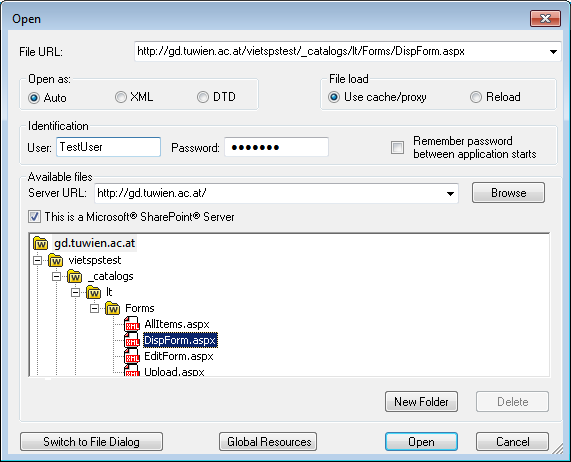The image size is (571, 462).
Task: Click Switch to File Dialog
Action: [91, 442]
